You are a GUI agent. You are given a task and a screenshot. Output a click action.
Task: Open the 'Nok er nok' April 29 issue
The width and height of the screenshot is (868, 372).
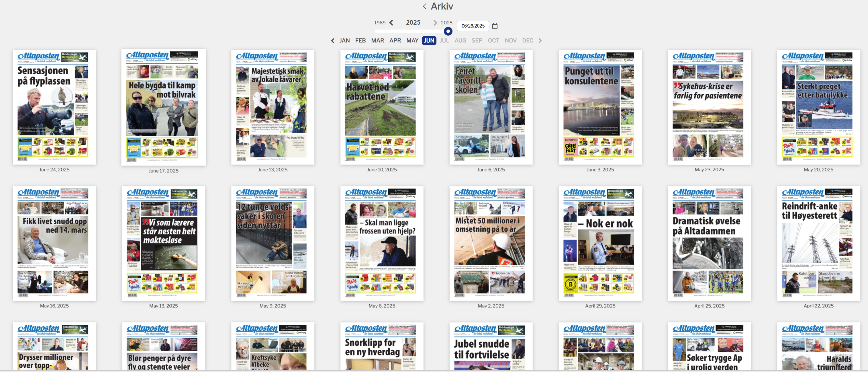pos(600,243)
